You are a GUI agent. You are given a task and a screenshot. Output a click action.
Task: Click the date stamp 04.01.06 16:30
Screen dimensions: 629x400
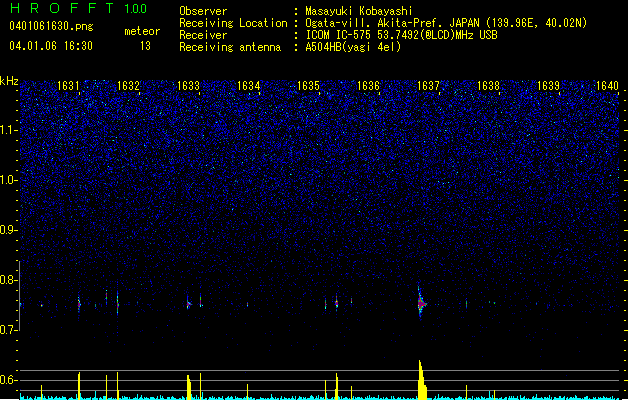[51, 46]
